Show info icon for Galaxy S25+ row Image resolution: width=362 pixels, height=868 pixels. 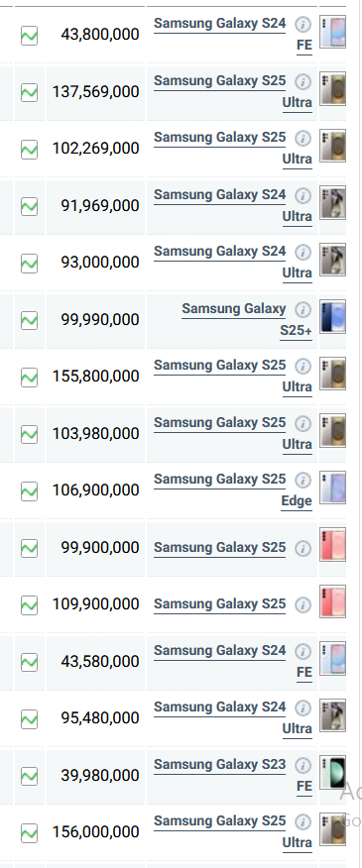pyautogui.click(x=302, y=309)
